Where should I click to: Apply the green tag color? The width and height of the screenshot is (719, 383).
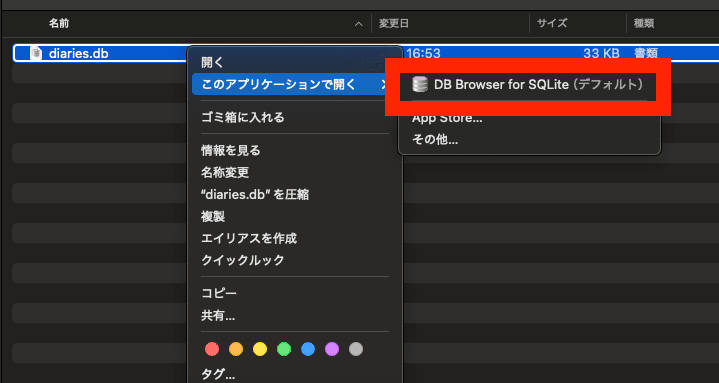point(284,350)
